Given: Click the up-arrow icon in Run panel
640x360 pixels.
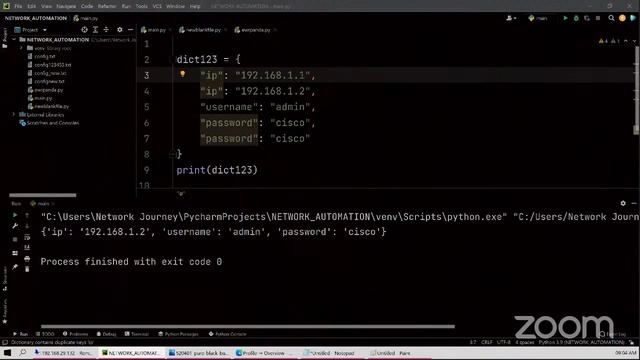Looking at the screenshot, I should pyautogui.click(x=27, y=215).
